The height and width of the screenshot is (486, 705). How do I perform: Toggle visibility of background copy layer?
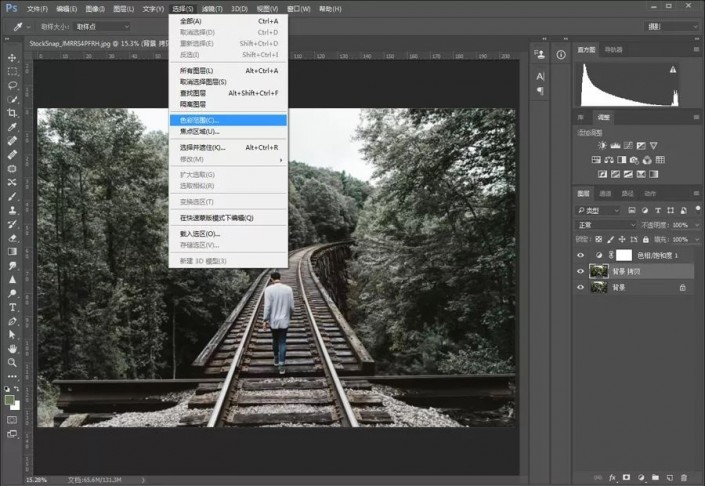(x=582, y=271)
